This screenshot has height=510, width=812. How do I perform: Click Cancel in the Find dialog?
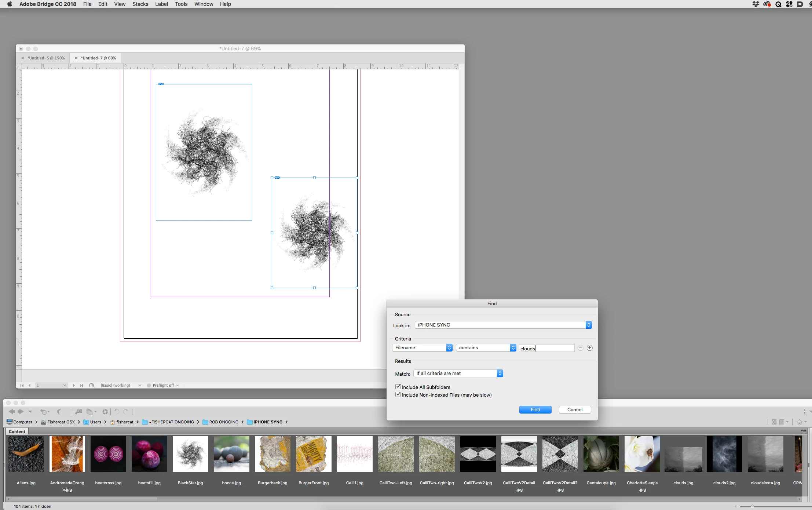574,409
